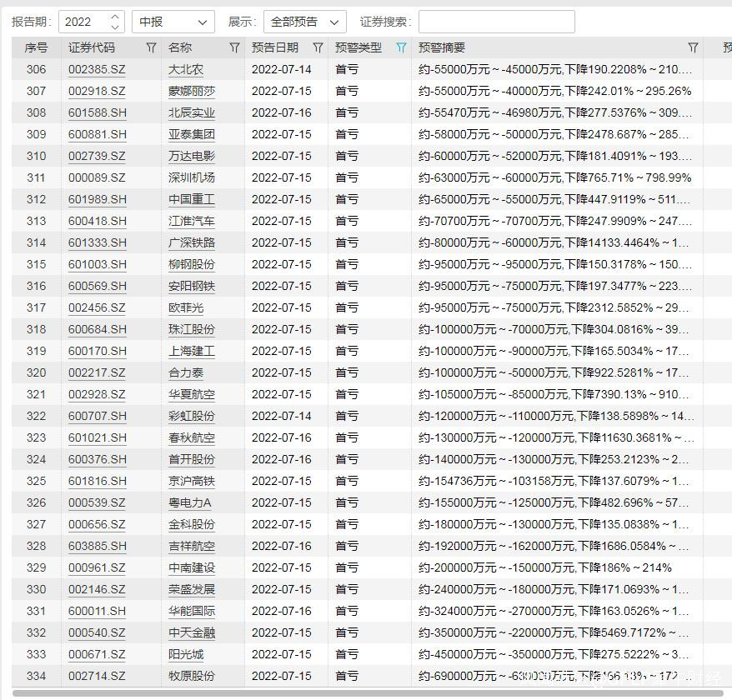732x700 pixels.
Task: Open stock code link 601333.SH
Action: pos(97,242)
